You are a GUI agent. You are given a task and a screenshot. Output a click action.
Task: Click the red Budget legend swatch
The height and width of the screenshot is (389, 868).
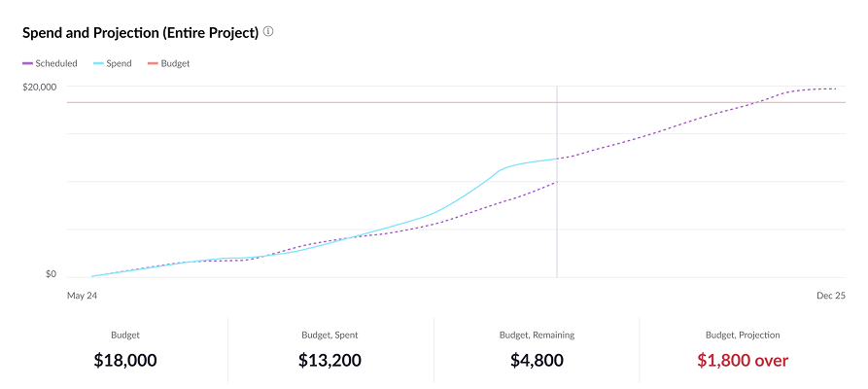[153, 64]
